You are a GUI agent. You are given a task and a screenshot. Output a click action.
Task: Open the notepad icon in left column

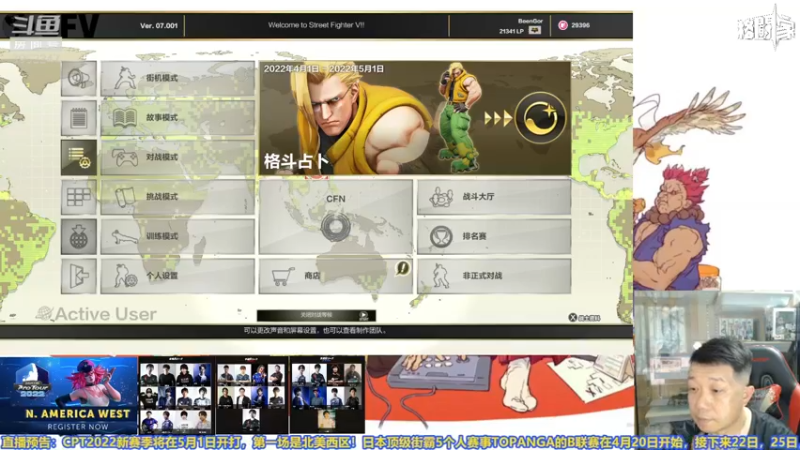click(79, 118)
